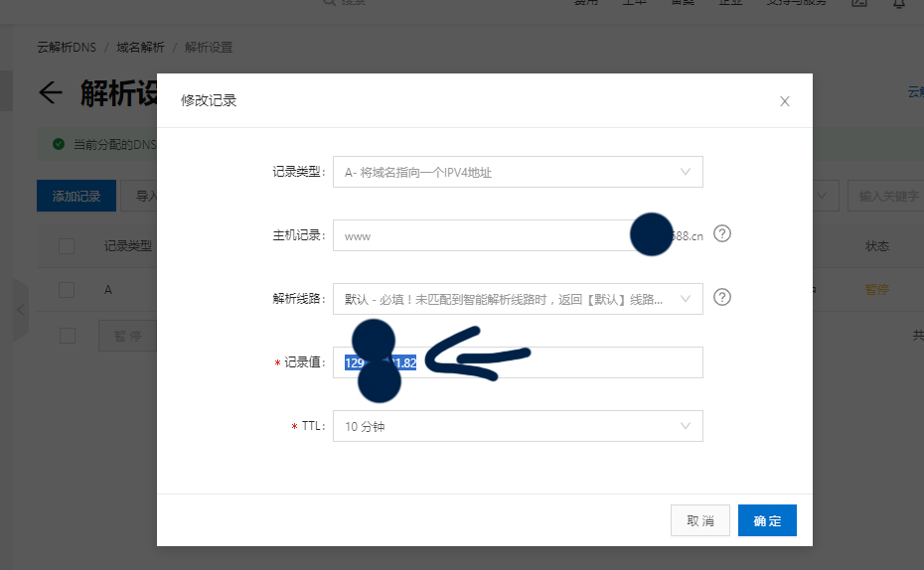
Task: Show help for 主机记录 question icon
Action: click(x=722, y=233)
